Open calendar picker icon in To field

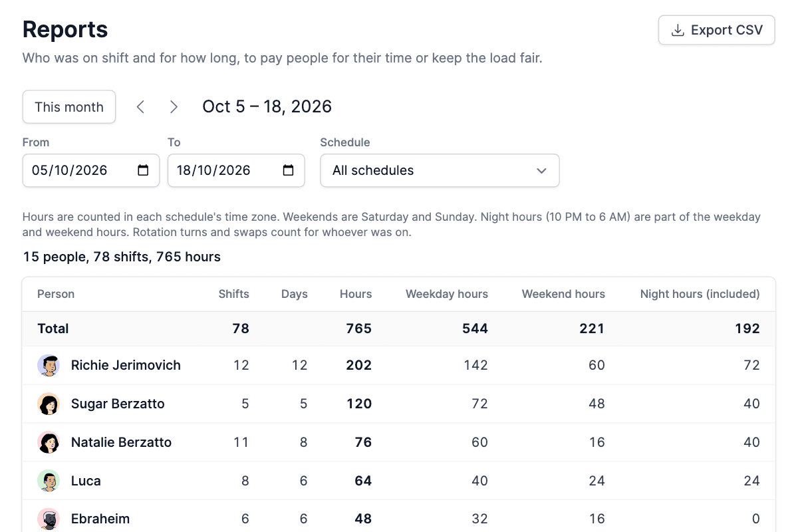click(x=288, y=170)
